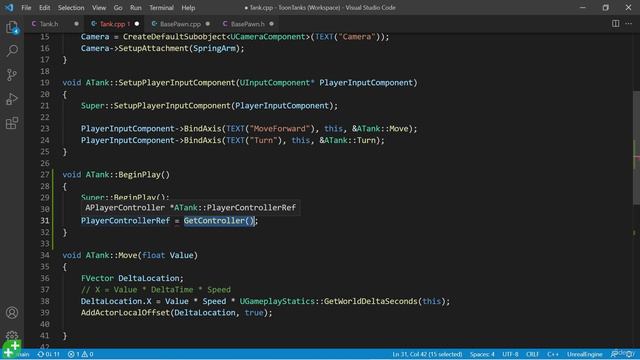
Task: Open the editor More Actions ellipsis
Action: (629, 24)
